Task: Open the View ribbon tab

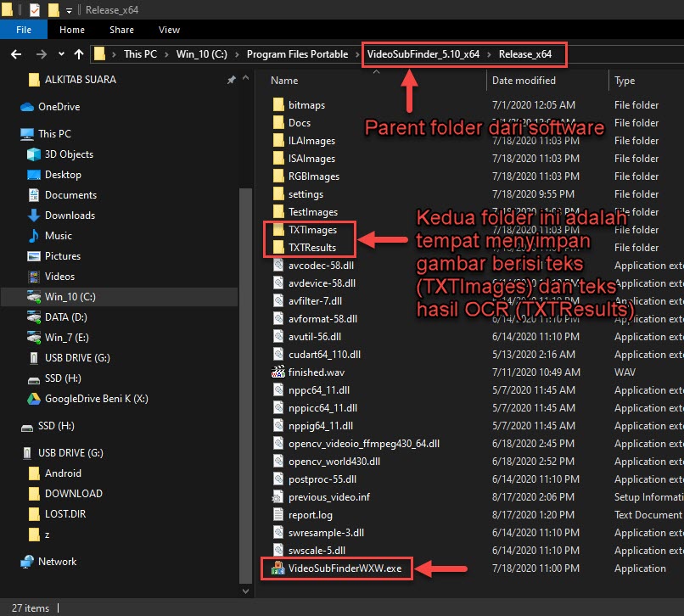Action: [x=169, y=30]
